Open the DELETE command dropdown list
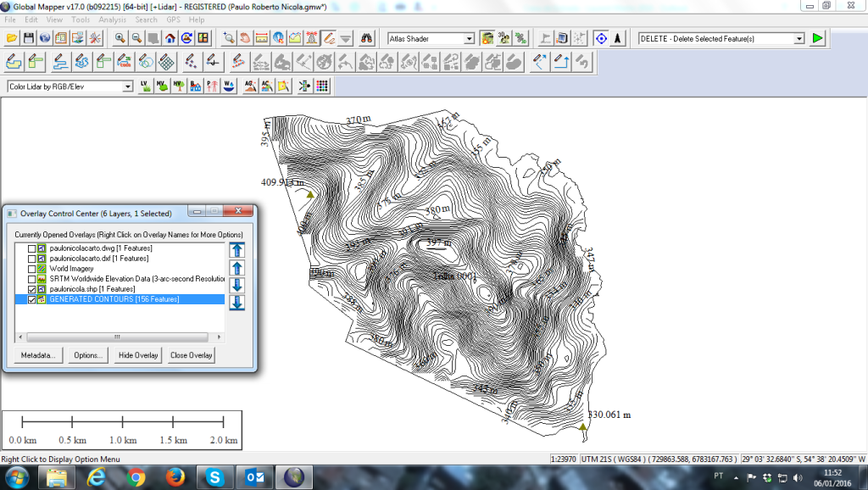This screenshot has height=490, width=868. point(798,39)
